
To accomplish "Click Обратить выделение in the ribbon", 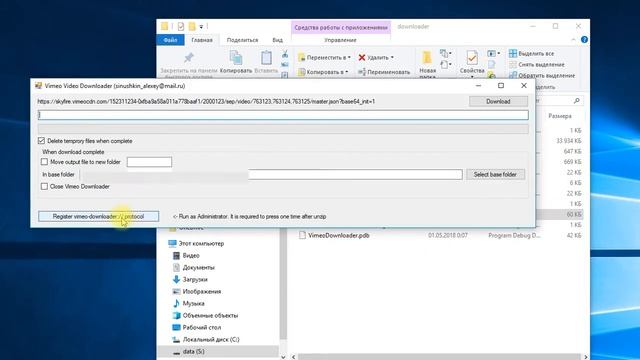I will (x=542, y=76).
